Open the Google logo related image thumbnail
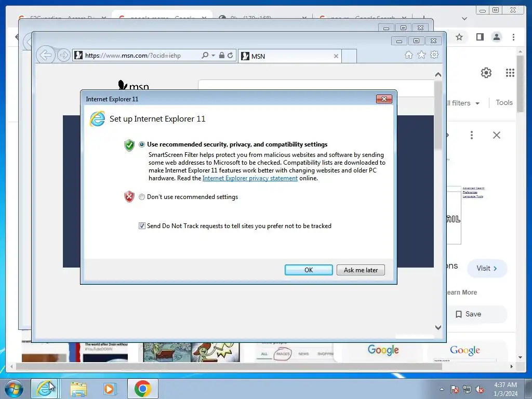Screen dimensions: 532x399 383,352
